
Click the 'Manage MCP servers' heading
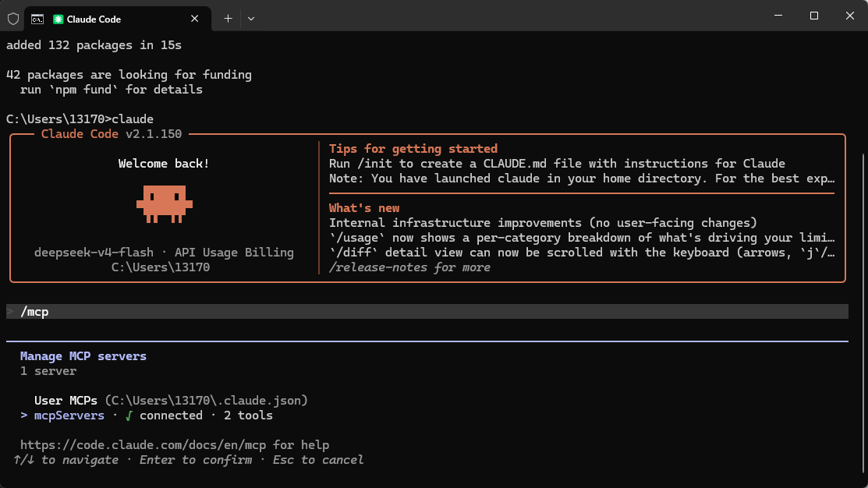pyautogui.click(x=83, y=356)
